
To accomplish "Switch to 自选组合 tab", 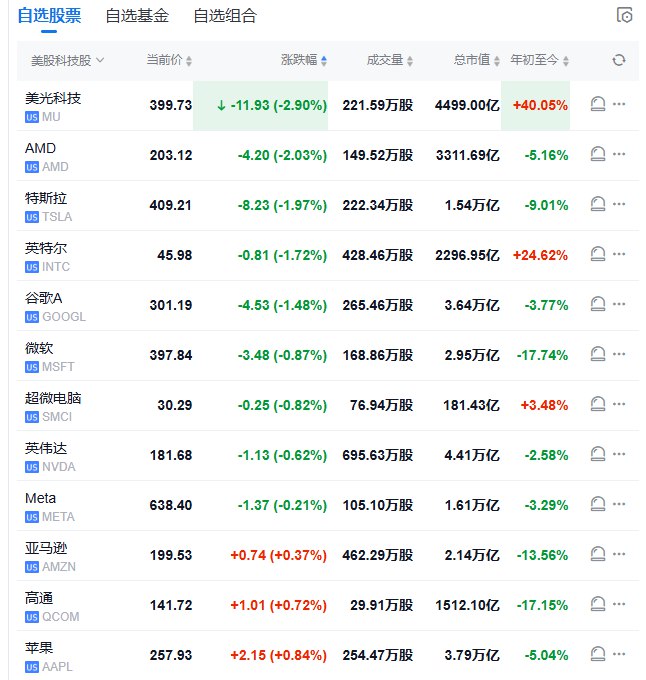I will [225, 16].
